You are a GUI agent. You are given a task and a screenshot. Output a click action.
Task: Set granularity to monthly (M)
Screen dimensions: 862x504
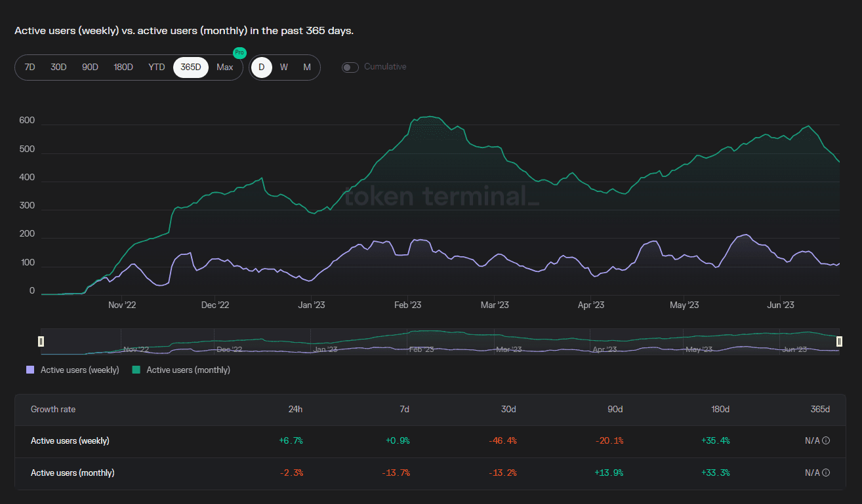point(307,68)
